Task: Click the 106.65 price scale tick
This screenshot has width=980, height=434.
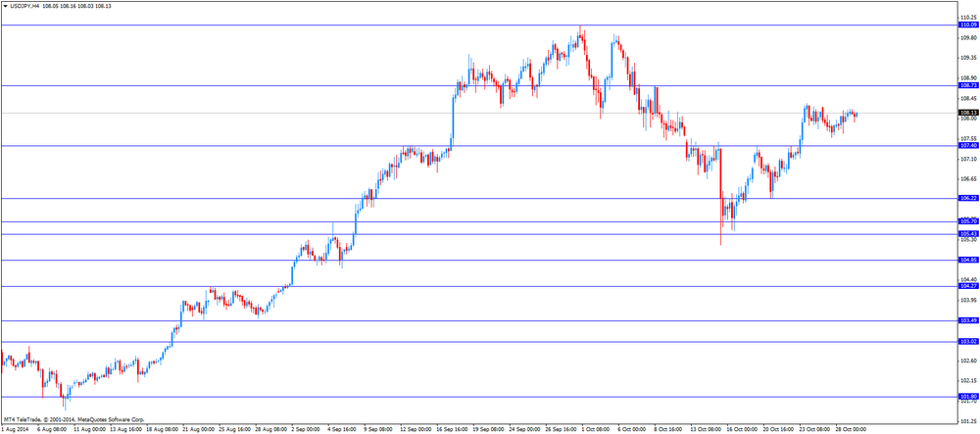Action: click(x=968, y=179)
